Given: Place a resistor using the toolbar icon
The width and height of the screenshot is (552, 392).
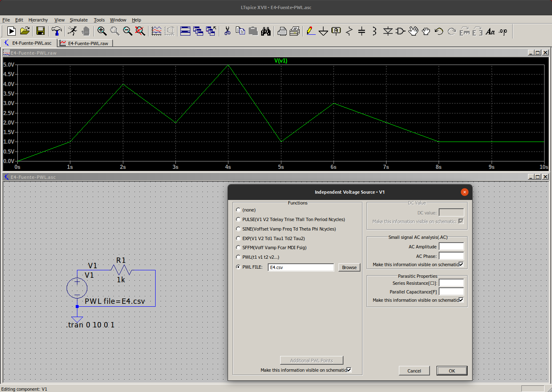Looking at the screenshot, I should [x=349, y=31].
